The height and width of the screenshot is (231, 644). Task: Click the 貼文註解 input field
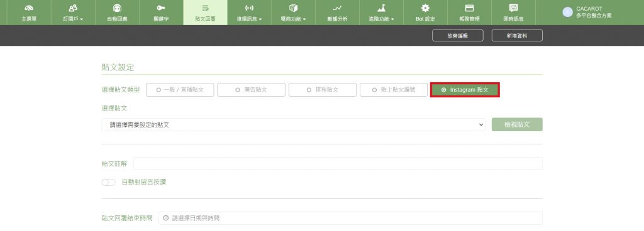click(338, 163)
